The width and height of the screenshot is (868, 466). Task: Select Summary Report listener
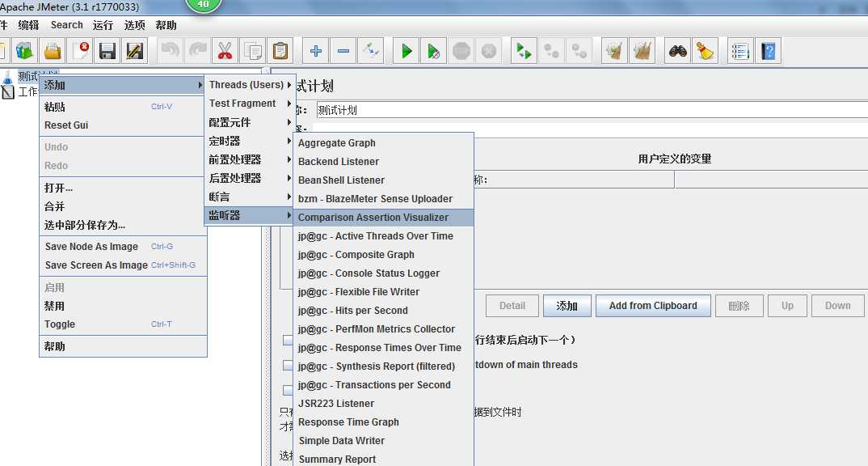click(x=383, y=460)
